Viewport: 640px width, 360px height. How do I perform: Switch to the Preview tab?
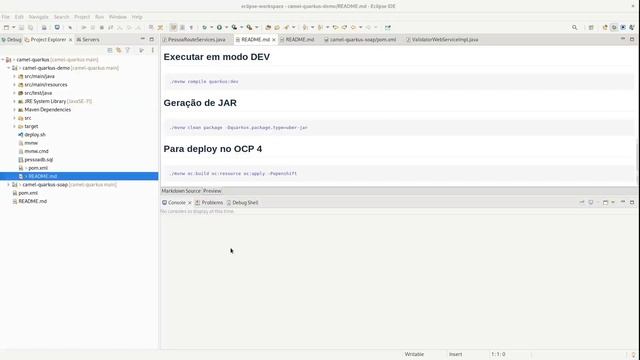coord(212,191)
